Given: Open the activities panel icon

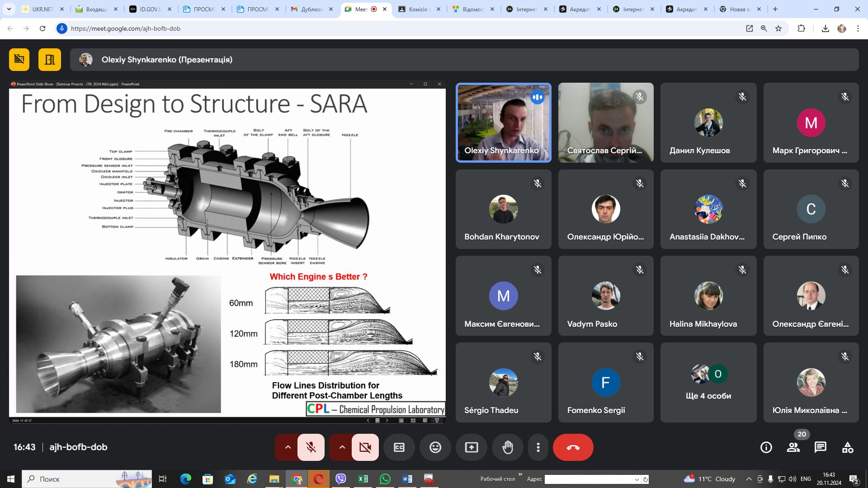Looking at the screenshot, I should (848, 447).
